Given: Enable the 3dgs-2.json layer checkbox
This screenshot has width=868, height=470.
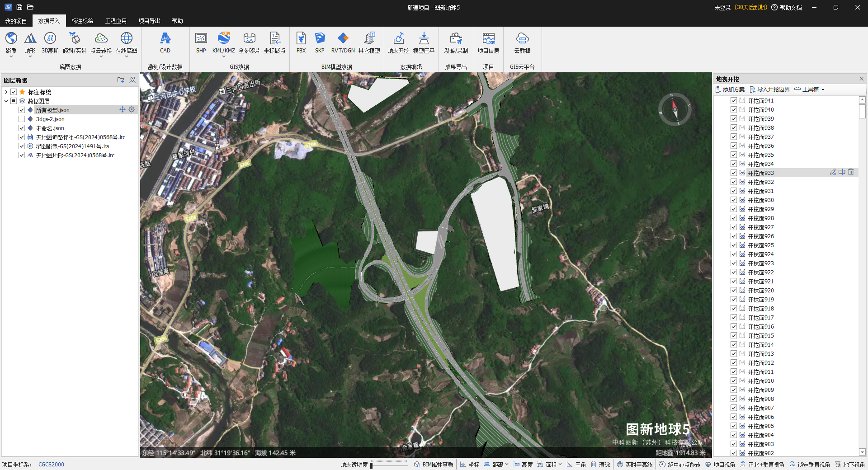Looking at the screenshot, I should click(22, 119).
